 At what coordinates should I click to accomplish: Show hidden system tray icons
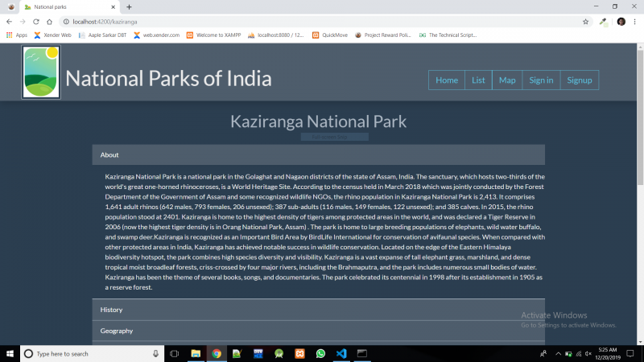(558, 353)
